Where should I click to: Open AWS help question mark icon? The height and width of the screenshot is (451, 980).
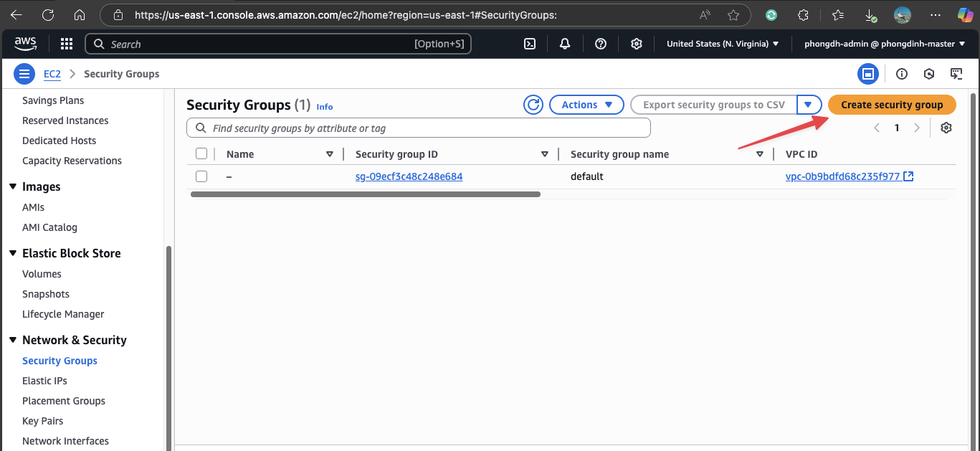[601, 44]
